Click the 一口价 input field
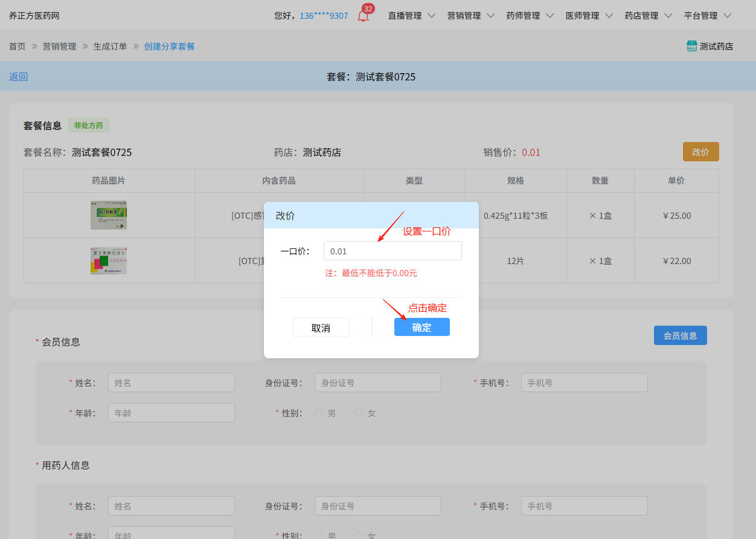The width and height of the screenshot is (756, 539). (392, 251)
